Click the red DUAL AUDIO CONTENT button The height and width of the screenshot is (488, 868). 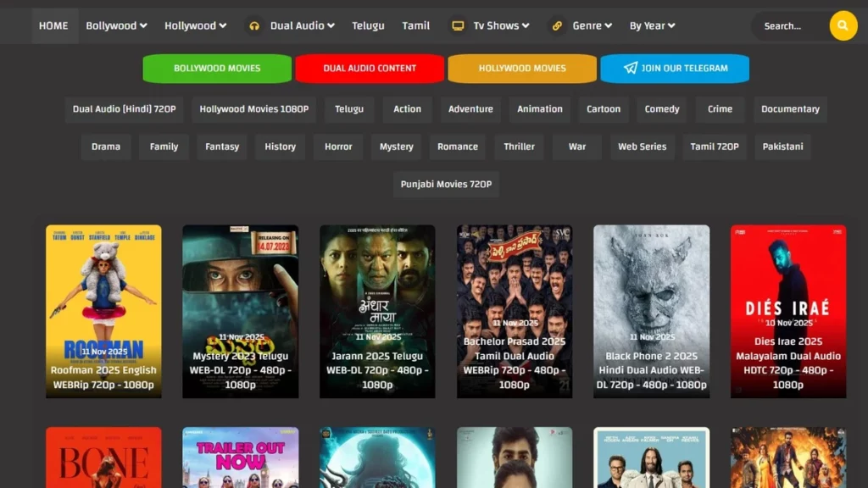point(370,68)
